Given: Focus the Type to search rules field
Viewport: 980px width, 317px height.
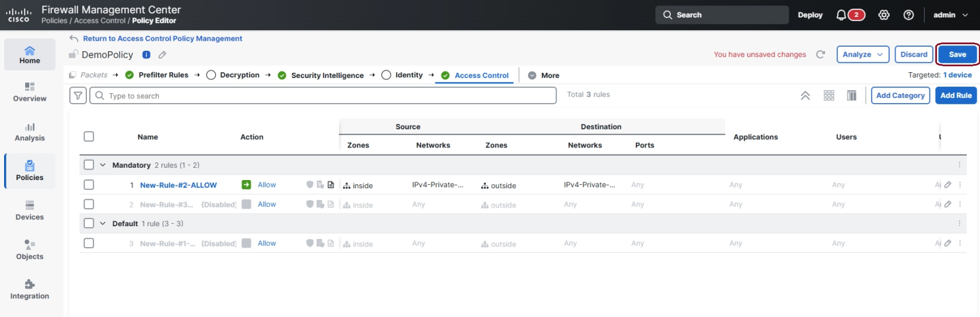Looking at the screenshot, I should [x=323, y=96].
